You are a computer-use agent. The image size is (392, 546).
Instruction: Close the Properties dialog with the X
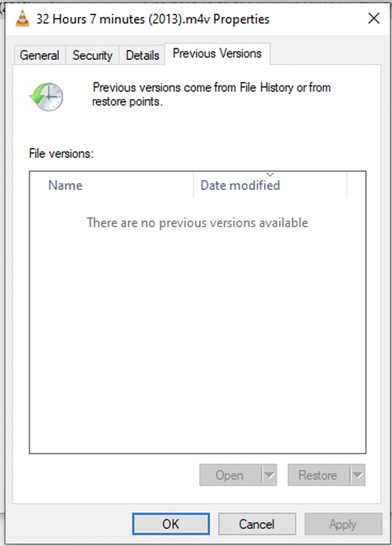[x=374, y=18]
